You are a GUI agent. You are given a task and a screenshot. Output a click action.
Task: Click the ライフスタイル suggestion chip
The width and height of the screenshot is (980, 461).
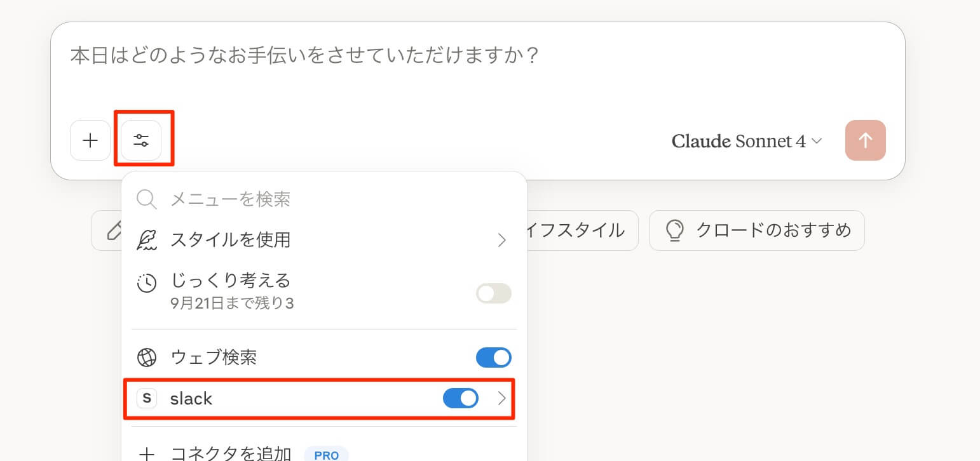(580, 230)
